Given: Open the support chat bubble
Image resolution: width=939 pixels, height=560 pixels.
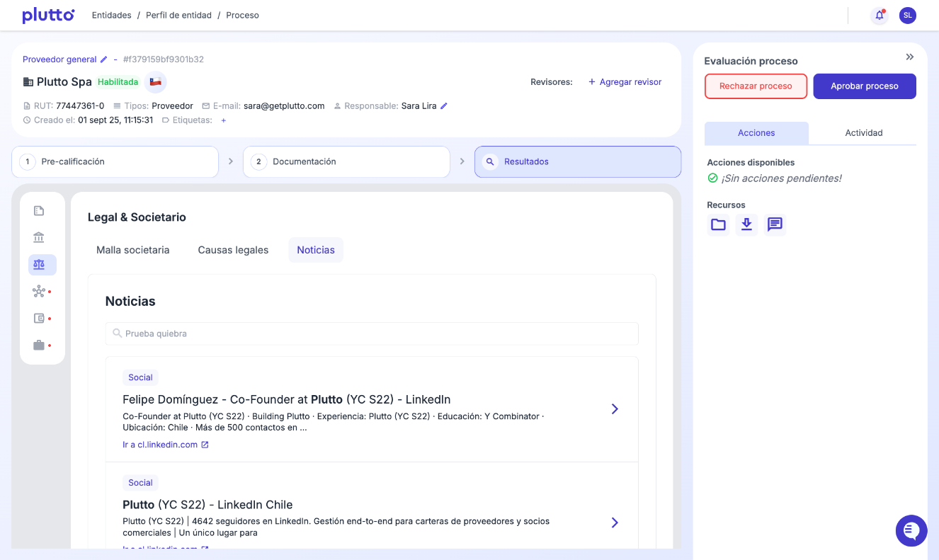Looking at the screenshot, I should [x=911, y=530].
